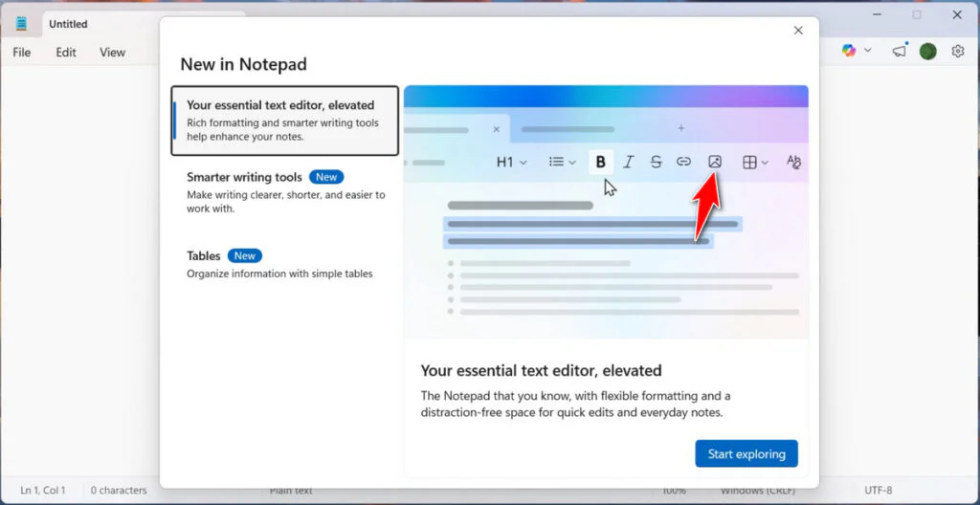Click the New badge beside Smarter writing tools
Image resolution: width=980 pixels, height=505 pixels.
[326, 177]
